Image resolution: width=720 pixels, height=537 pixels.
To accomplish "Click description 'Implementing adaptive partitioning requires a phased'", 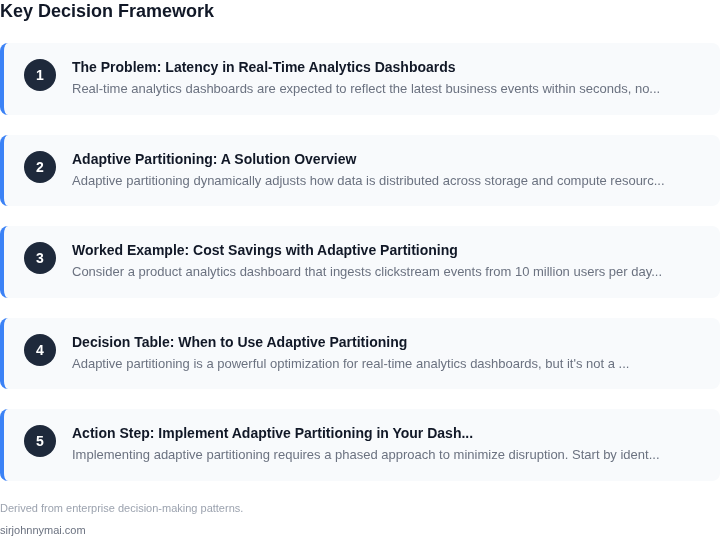I will [366, 455].
